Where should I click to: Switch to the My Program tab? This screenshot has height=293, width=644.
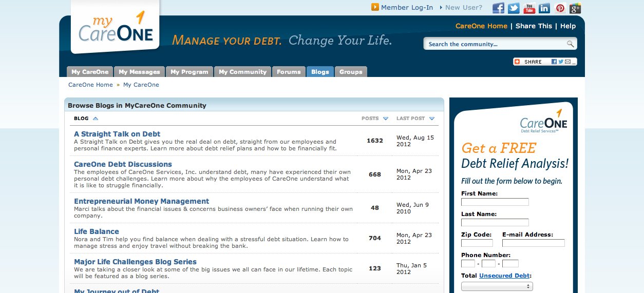(190, 72)
